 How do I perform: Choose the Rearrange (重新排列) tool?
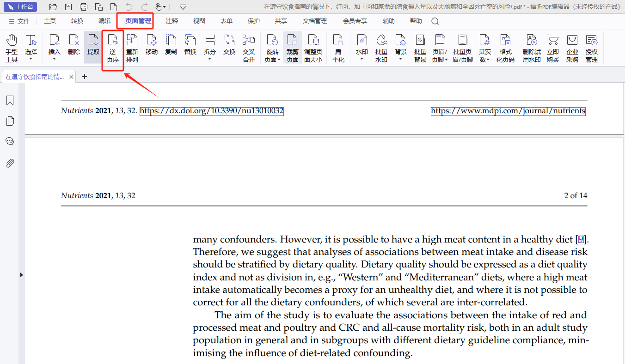pyautogui.click(x=132, y=48)
